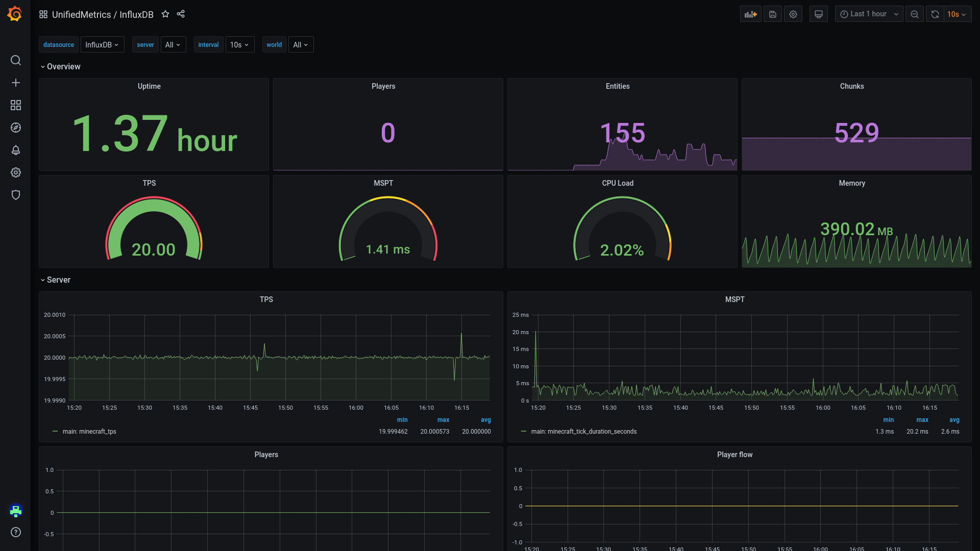Toggle main: minecraft_tps legend series

pos(89,432)
